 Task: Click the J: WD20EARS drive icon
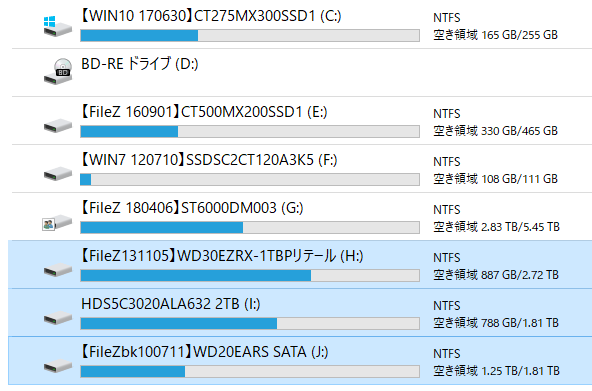58,365
